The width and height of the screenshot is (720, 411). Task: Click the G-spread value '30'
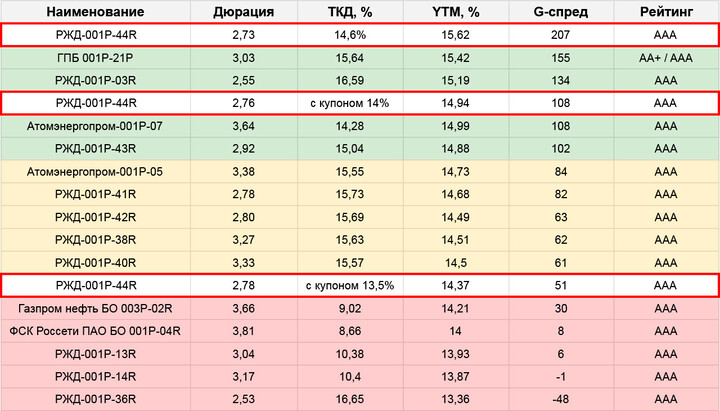561,308
